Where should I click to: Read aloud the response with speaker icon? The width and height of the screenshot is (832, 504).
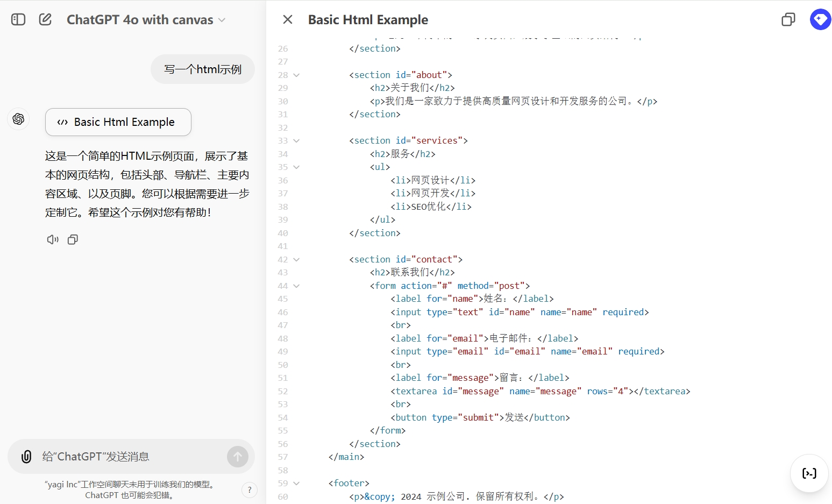point(53,240)
